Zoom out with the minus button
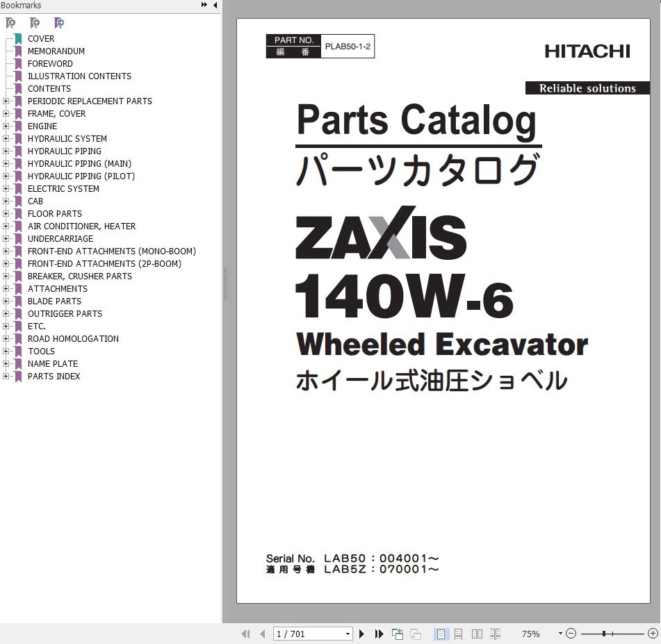 click(571, 634)
